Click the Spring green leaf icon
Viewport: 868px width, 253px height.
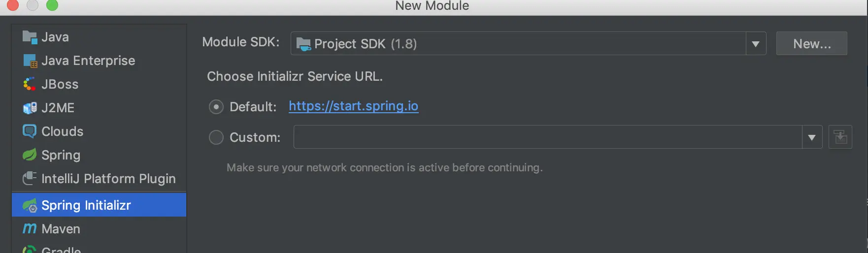click(x=30, y=155)
